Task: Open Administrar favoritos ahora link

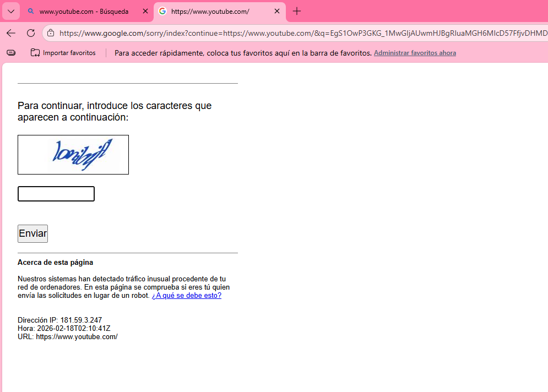Action: [x=415, y=53]
